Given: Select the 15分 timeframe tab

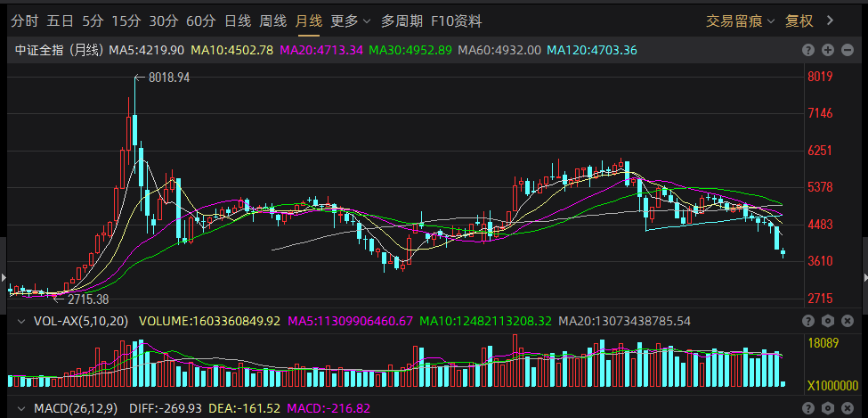Looking at the screenshot, I should (x=126, y=21).
